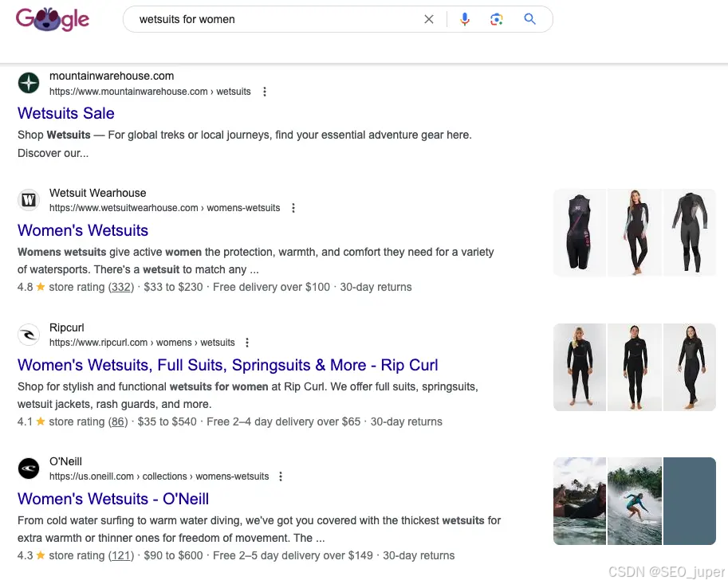Click the magnifying glass search button

(x=529, y=19)
